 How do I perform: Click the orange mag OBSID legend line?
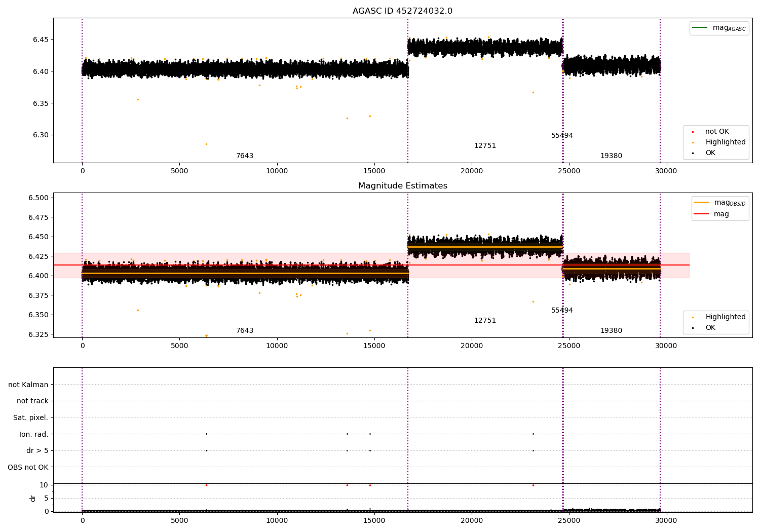pyautogui.click(x=701, y=202)
